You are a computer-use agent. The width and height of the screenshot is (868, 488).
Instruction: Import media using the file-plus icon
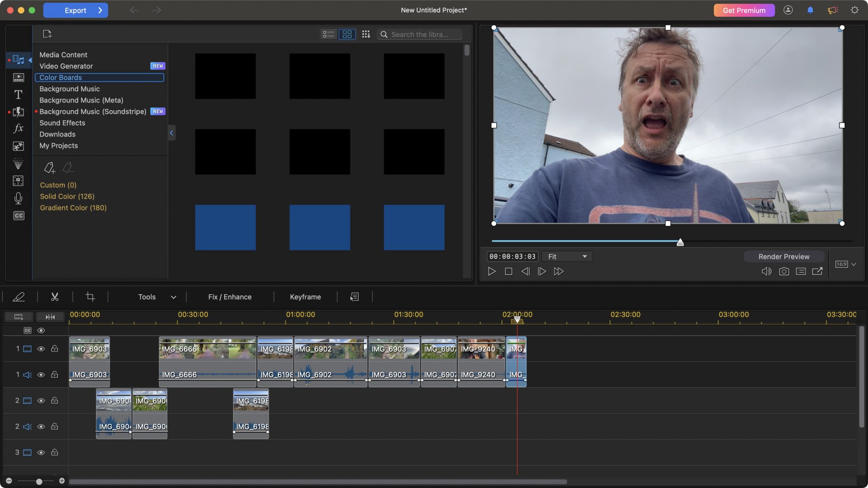[47, 34]
